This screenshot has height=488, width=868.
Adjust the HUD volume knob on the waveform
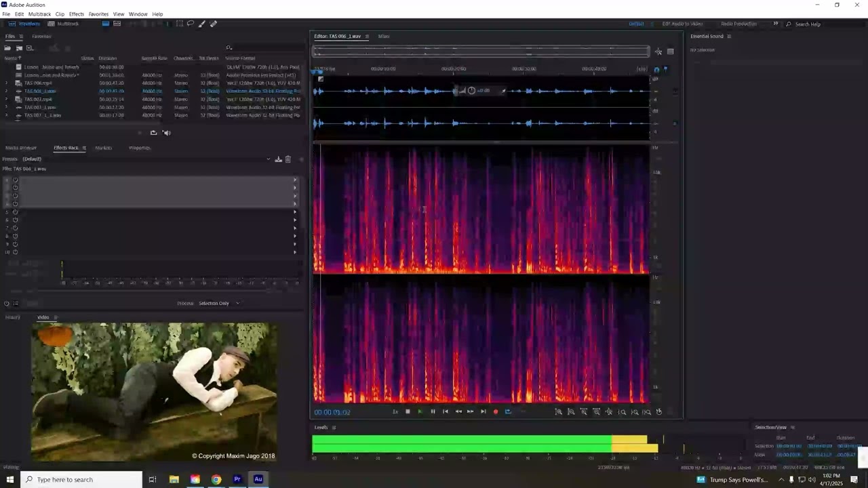pos(471,91)
